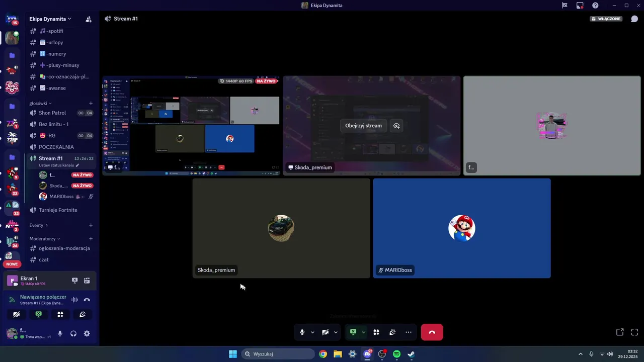644x362 pixels.
Task: Turn on the camera in bottom call bar
Action: pos(325,332)
